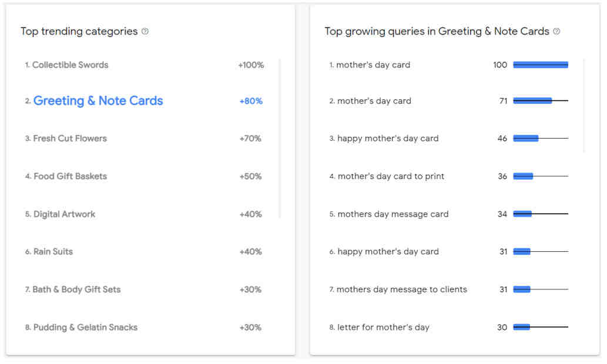Viewport: 607px width, 364px height.
Task: Click the blue bar valued 100
Action: pos(541,65)
